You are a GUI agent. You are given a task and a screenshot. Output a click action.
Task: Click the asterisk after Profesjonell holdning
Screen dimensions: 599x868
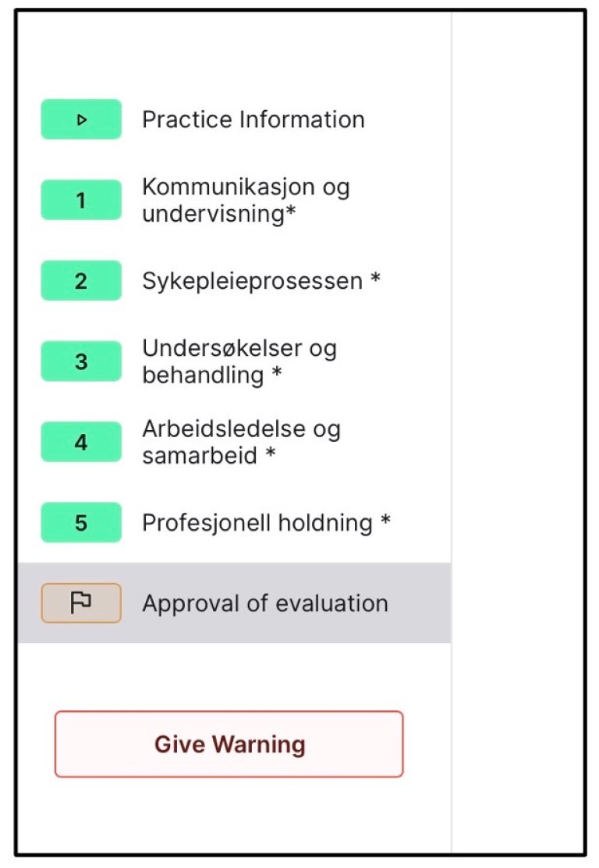pos(385,521)
